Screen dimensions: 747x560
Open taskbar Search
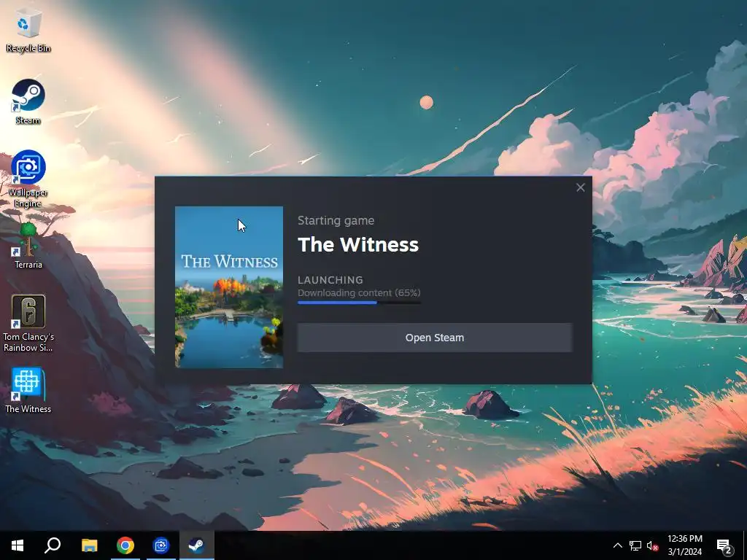(53, 545)
